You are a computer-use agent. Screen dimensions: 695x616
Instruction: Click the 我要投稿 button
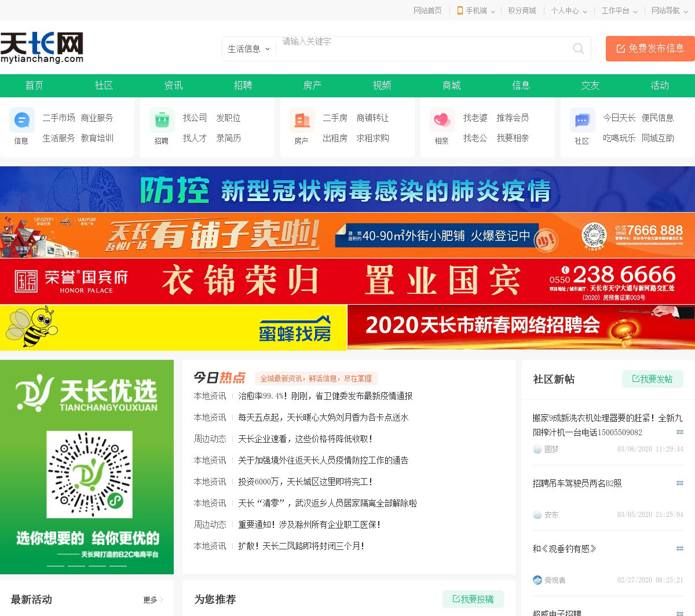pos(473,599)
